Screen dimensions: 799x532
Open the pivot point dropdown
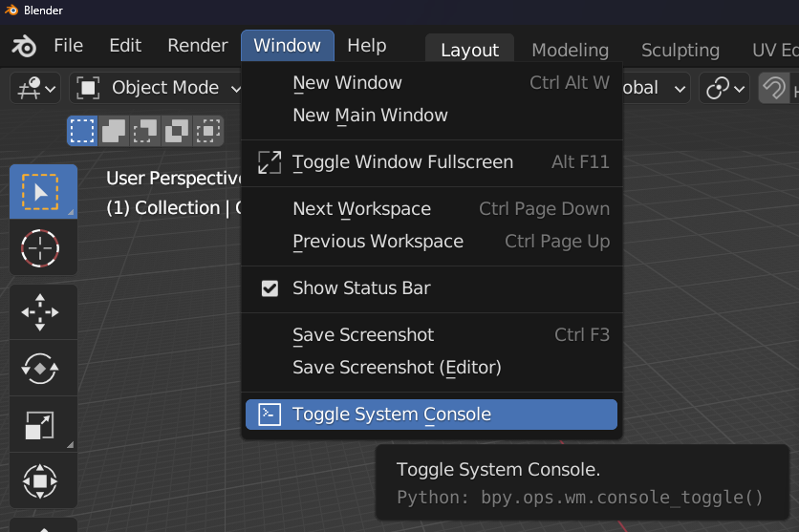pyautogui.click(x=724, y=88)
